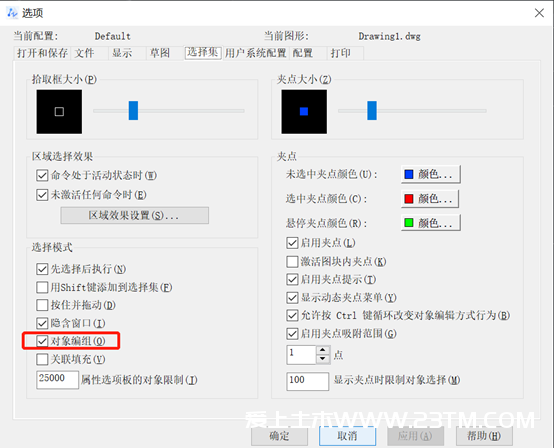The height and width of the screenshot is (448, 554).
Task: Increase grip snap range with up arrow
Action: click(x=323, y=350)
